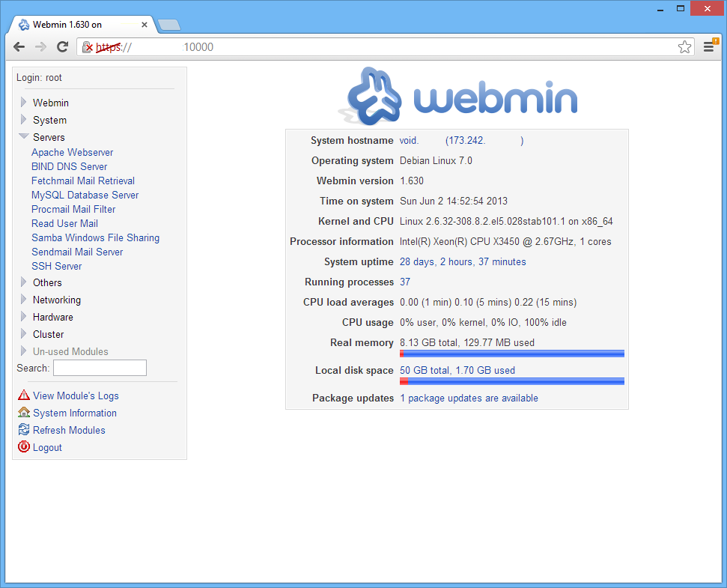Screen dimensions: 727x588
Task: Open Procmail Mail Filter module
Action: click(x=73, y=209)
